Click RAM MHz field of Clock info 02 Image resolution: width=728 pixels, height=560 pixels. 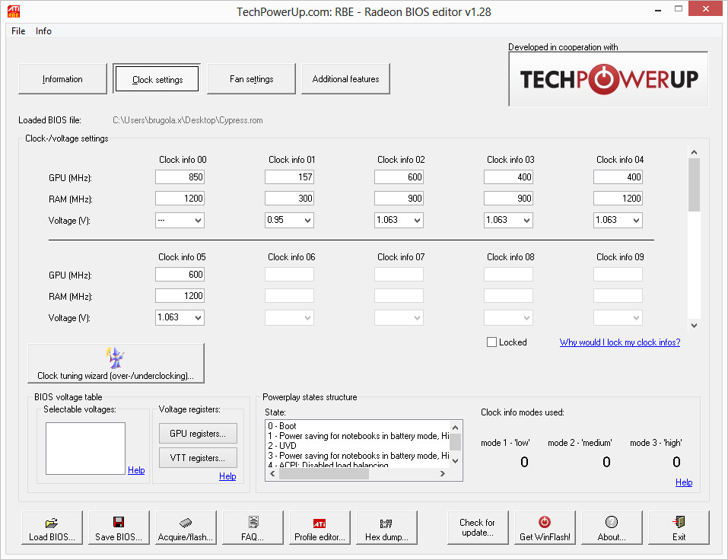(399, 199)
